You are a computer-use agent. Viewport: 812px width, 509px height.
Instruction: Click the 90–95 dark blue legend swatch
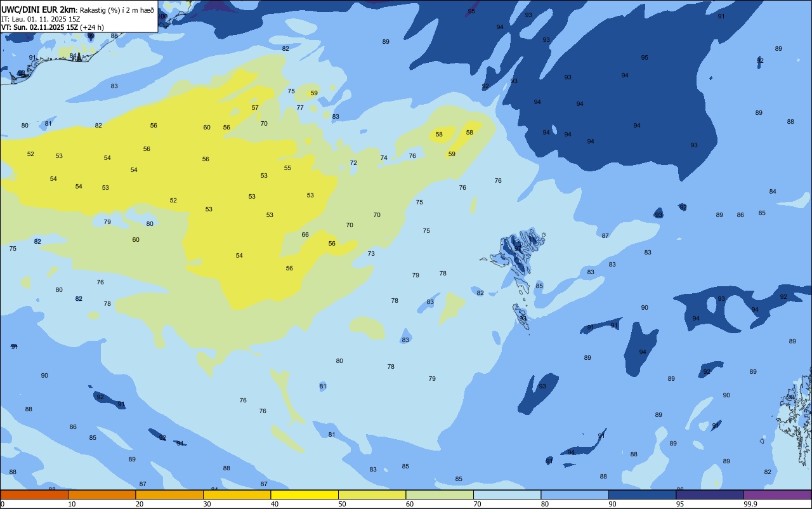(642, 494)
